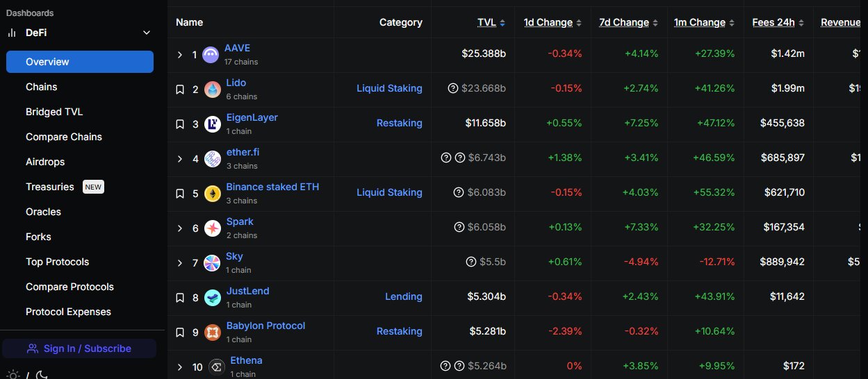Image resolution: width=868 pixels, height=379 pixels.
Task: Open Airdrops in the sidebar
Action: click(x=45, y=162)
